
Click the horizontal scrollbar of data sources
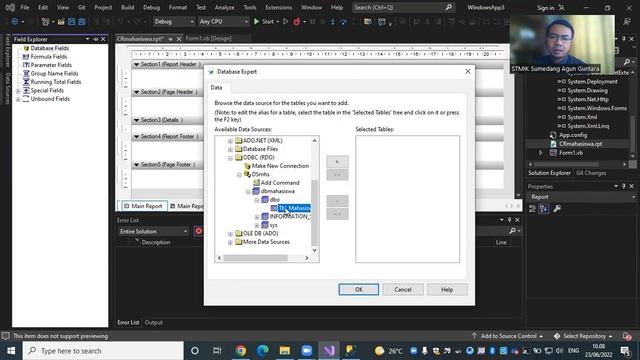click(x=256, y=258)
